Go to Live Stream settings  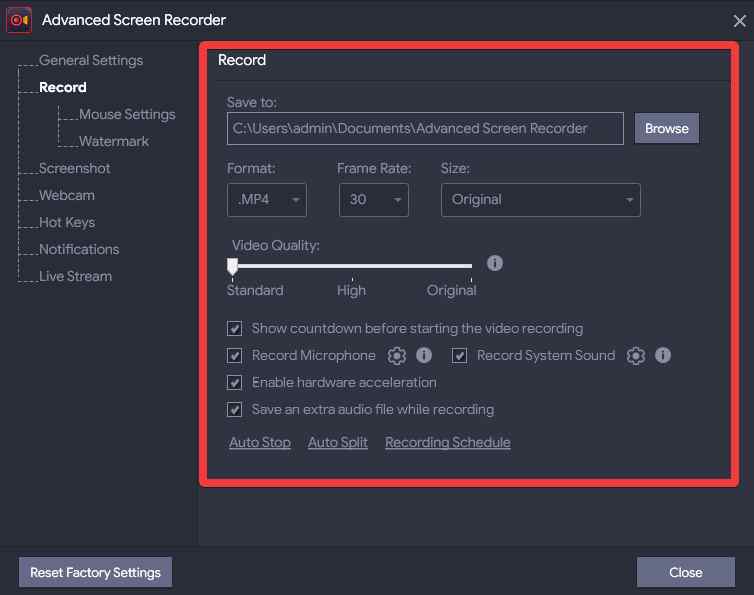coord(75,276)
